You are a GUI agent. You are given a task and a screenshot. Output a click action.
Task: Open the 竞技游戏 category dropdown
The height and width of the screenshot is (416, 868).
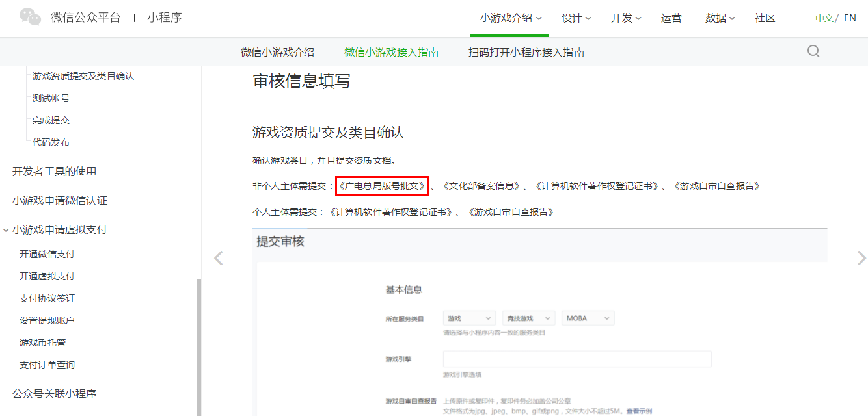[528, 318]
